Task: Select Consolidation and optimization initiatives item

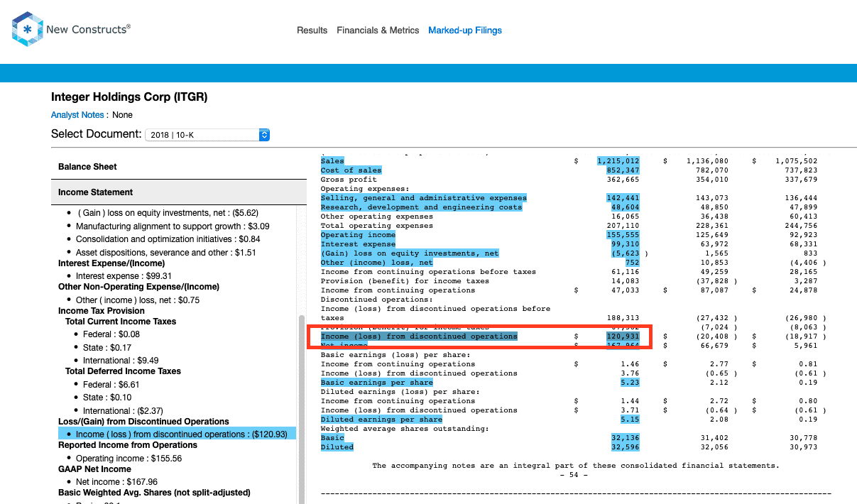Action: click(x=168, y=239)
